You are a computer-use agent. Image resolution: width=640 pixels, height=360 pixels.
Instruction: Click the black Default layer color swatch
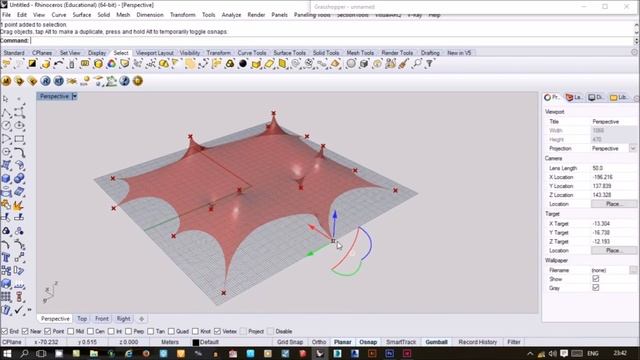tap(196, 342)
